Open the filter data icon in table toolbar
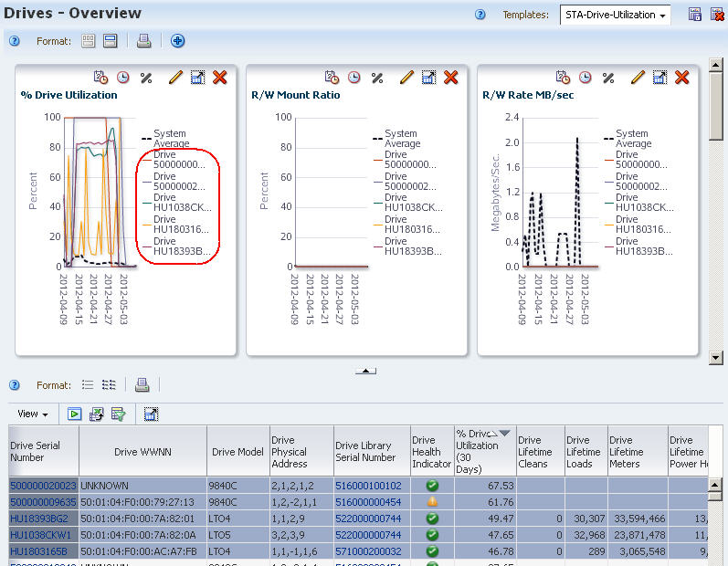Screen dimensions: 728x566 click(119, 414)
